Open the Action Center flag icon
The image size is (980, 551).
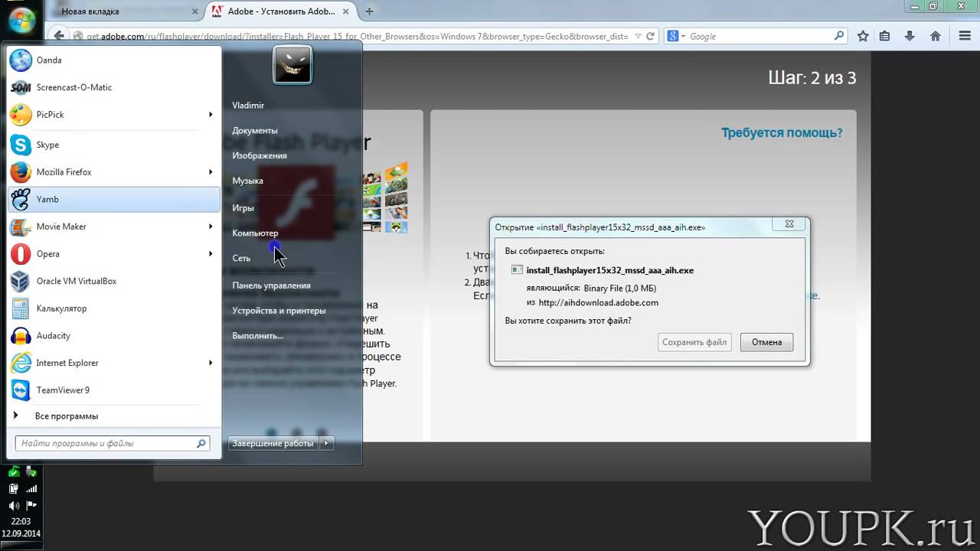point(31,505)
